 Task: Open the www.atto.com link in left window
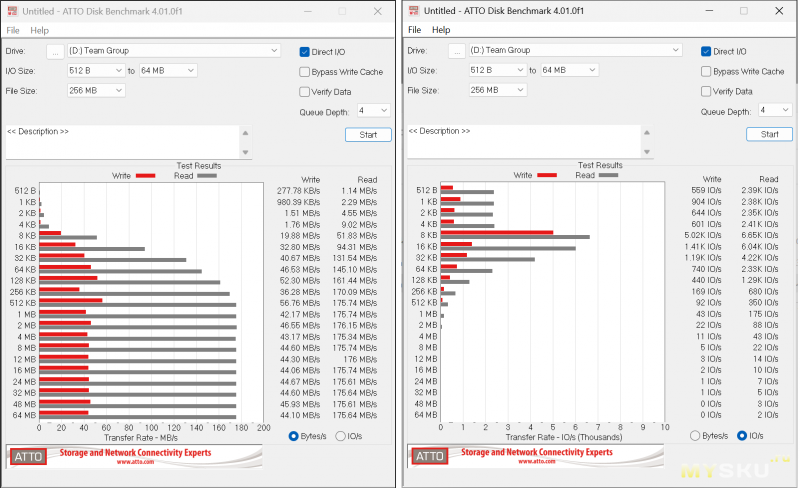coord(135,462)
